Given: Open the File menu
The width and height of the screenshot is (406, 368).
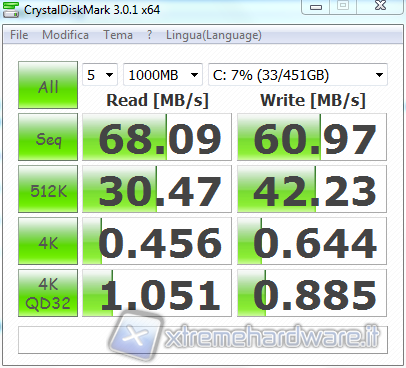Looking at the screenshot, I should [19, 35].
